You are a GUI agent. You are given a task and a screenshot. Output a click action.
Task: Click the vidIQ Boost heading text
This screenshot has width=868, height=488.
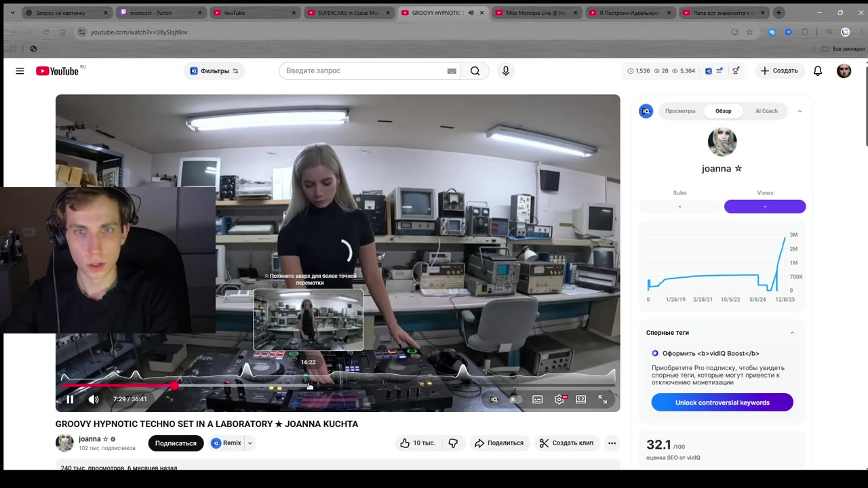(x=711, y=354)
